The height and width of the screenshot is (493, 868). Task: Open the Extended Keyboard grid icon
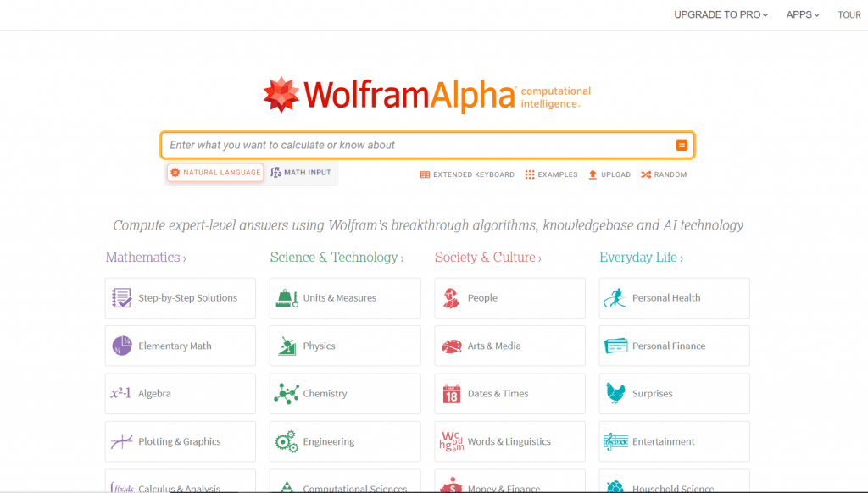tap(425, 174)
